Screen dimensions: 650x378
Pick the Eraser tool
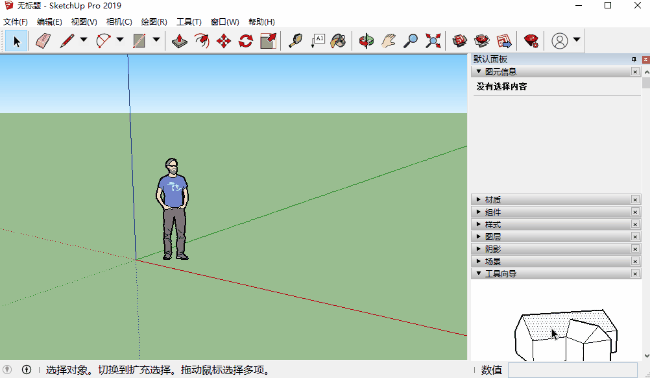point(43,41)
